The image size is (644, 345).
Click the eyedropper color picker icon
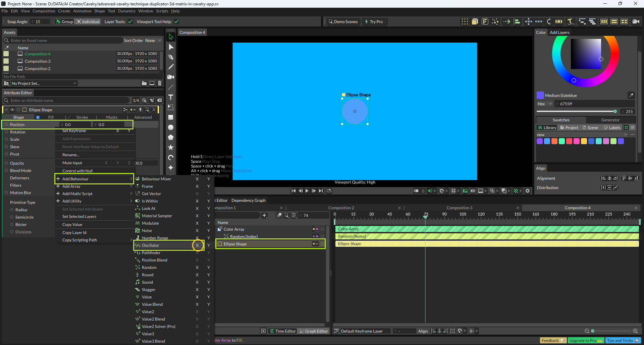pos(631,95)
